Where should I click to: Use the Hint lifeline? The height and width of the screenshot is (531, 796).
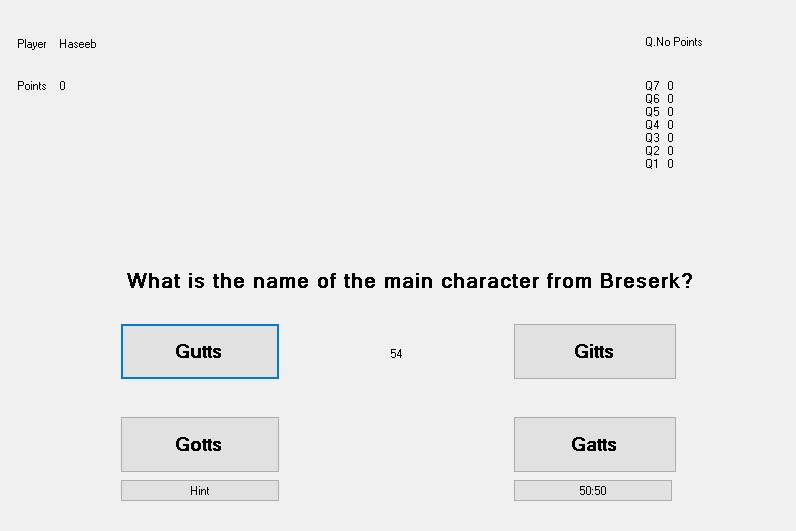pos(200,490)
